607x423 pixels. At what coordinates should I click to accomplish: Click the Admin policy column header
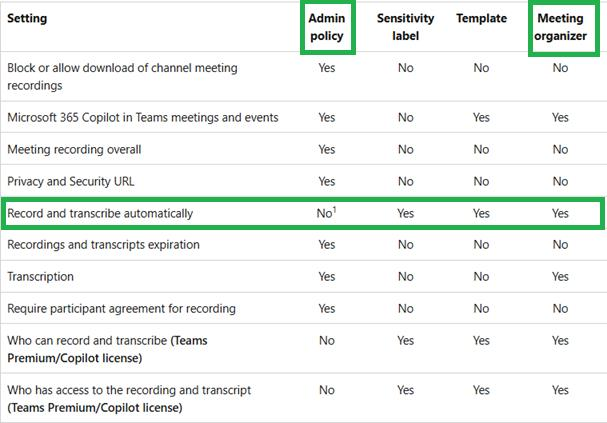tap(327, 27)
